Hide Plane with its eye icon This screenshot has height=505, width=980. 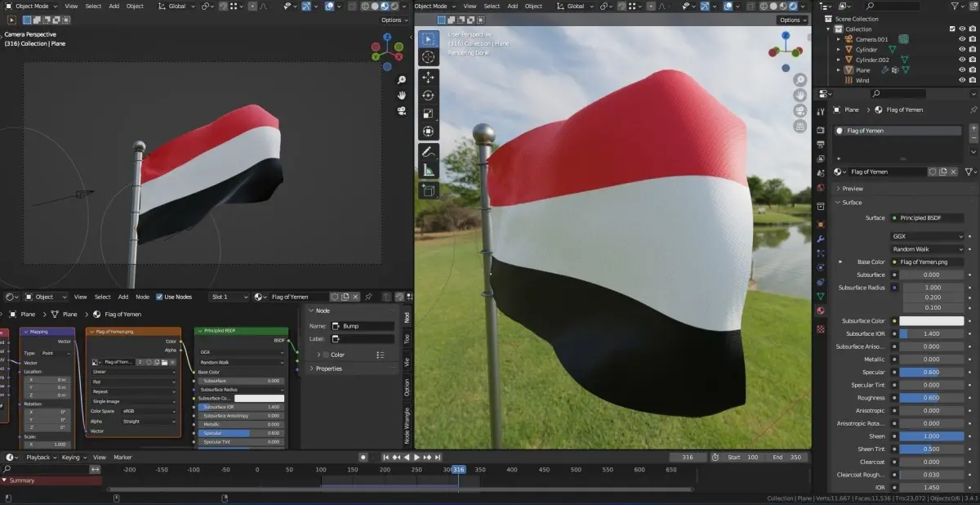tap(961, 70)
